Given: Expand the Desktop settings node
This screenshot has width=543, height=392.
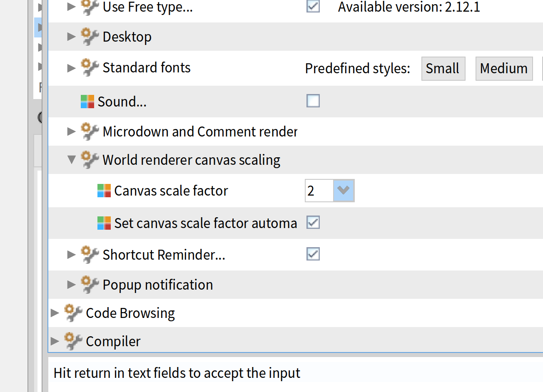Looking at the screenshot, I should coord(72,37).
